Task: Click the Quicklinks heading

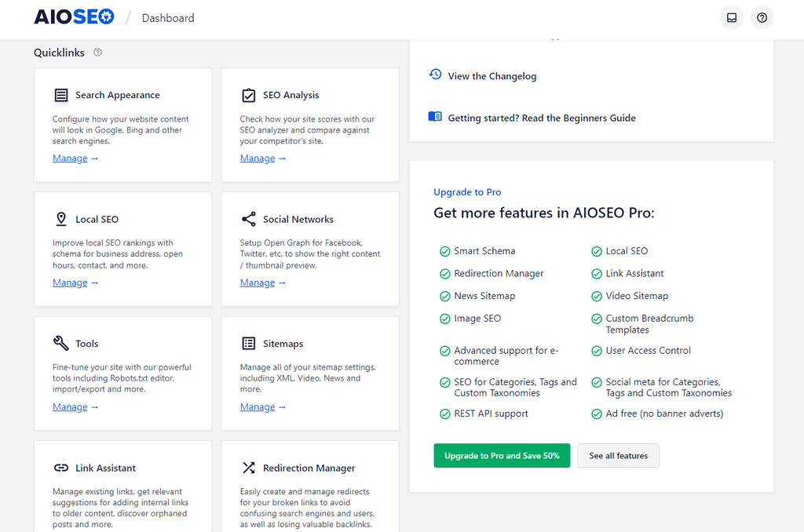Action: coord(59,53)
